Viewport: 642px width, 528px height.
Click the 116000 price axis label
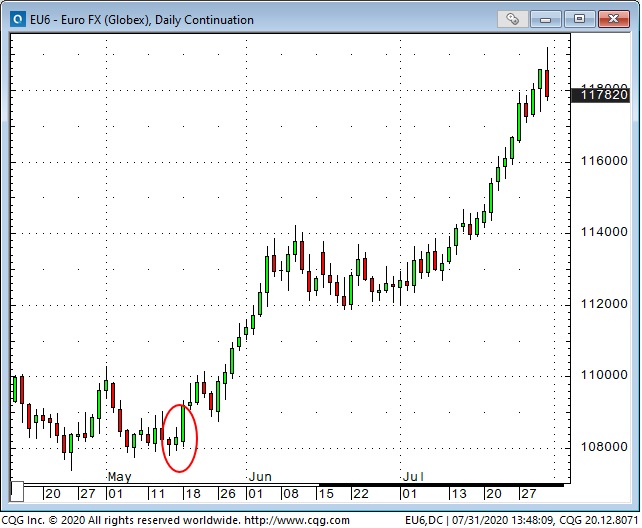[604, 161]
